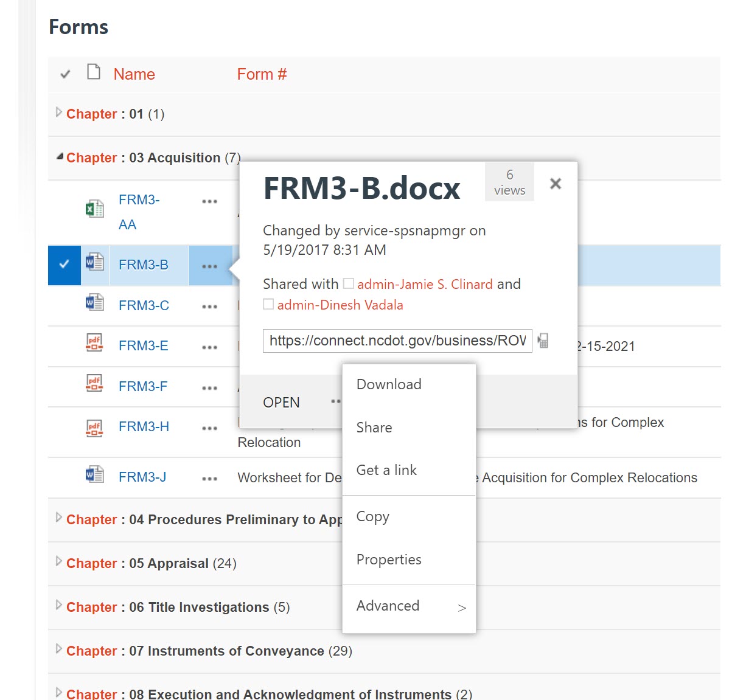Uncheck the selected FRM3-B row checkbox
732x700 pixels.
click(64, 265)
